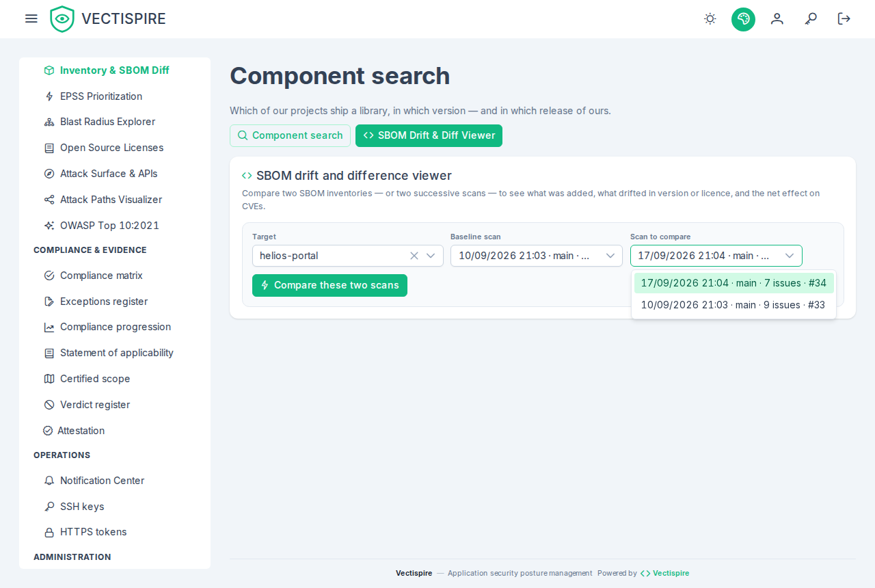Click Attack Surface & APIs compass icon
The image size is (875, 588).
tap(49, 174)
